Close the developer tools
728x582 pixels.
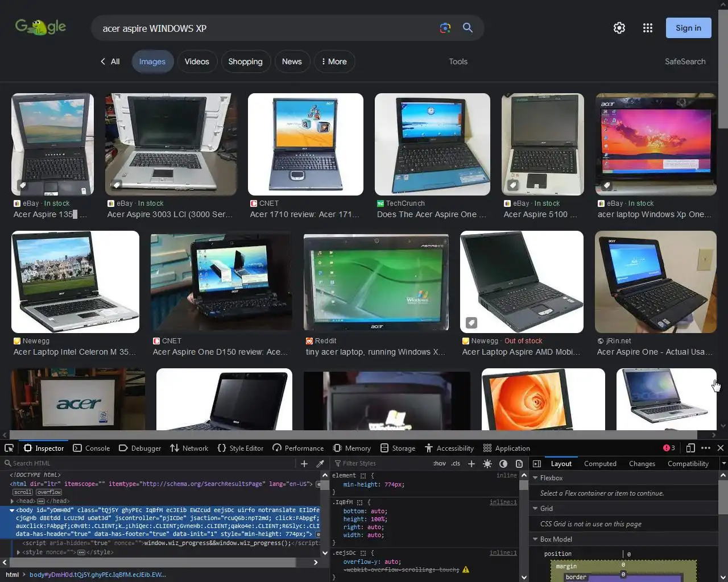(x=721, y=448)
